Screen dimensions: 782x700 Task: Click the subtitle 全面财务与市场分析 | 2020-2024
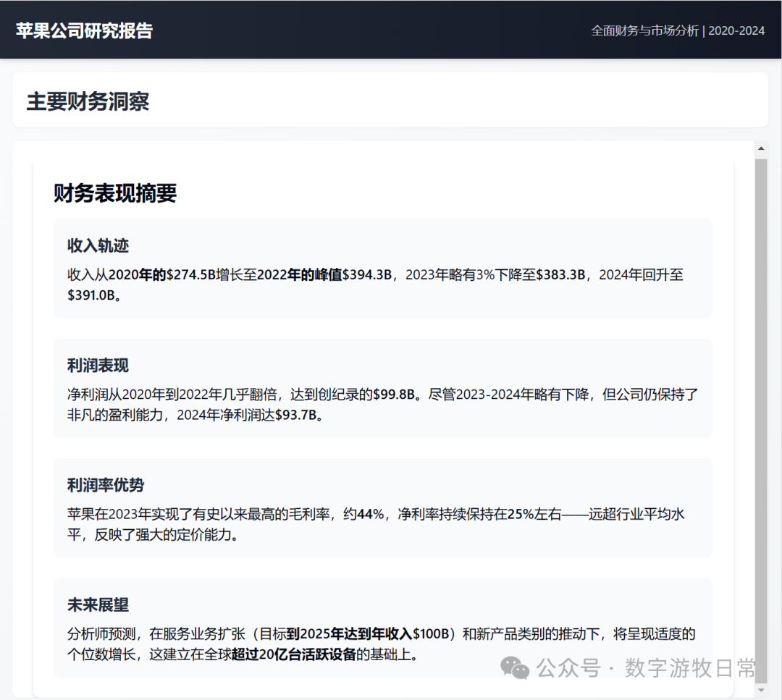(x=677, y=31)
